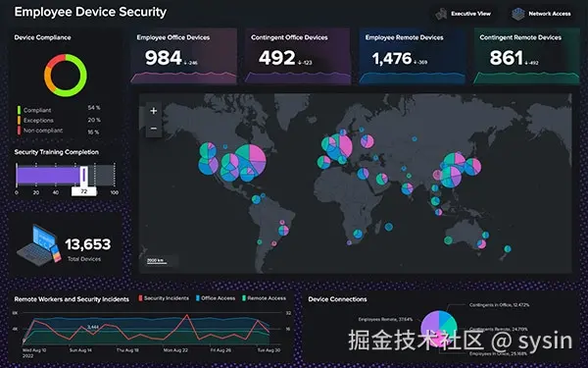Select the Contingent Office Devices 492 card
The height and width of the screenshot is (368, 588).
pyautogui.click(x=298, y=56)
